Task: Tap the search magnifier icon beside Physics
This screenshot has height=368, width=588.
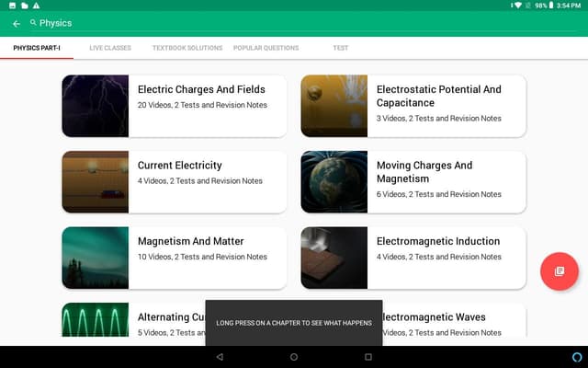Action: pos(33,22)
